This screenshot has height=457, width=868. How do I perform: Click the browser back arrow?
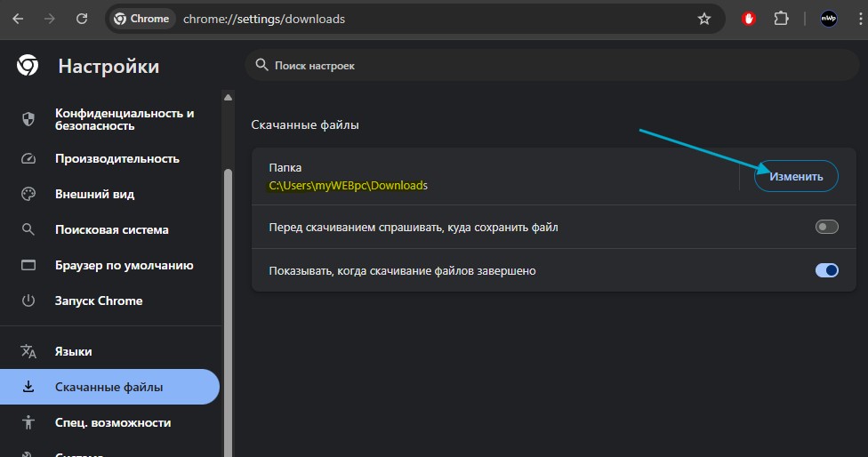[x=18, y=19]
